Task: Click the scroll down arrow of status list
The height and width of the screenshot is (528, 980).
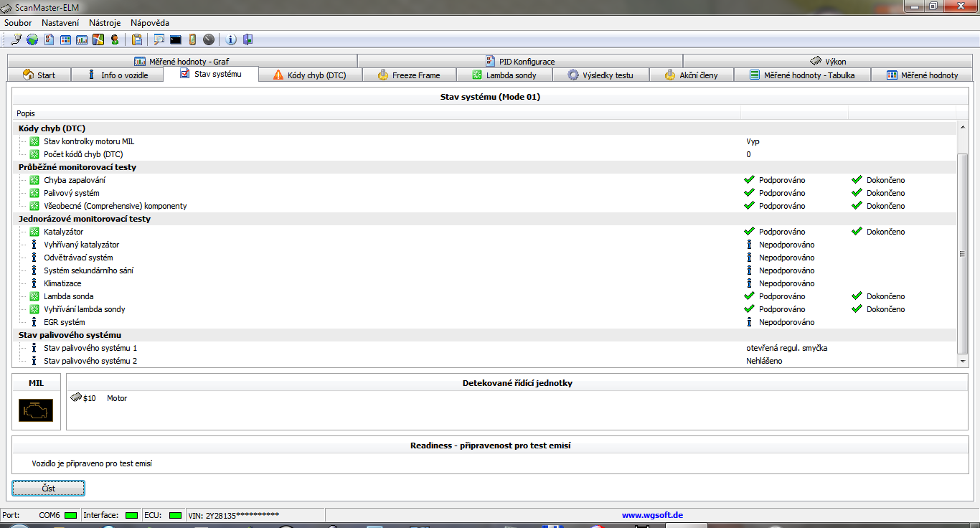Action: 963,362
